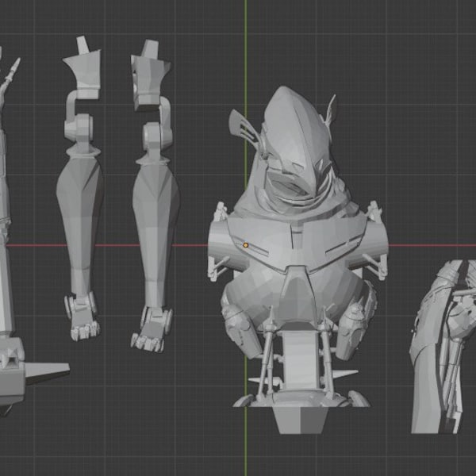Viewport: 476px width, 476px height.
Task: Select the leg model nearest the bust
Action: point(154,196)
